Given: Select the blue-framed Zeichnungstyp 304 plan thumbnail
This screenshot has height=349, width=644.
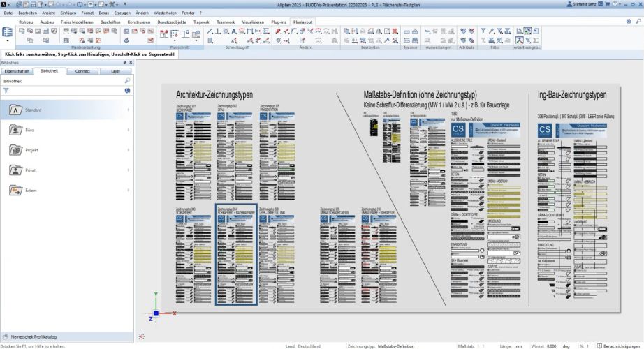Looking at the screenshot, I should (x=236, y=255).
